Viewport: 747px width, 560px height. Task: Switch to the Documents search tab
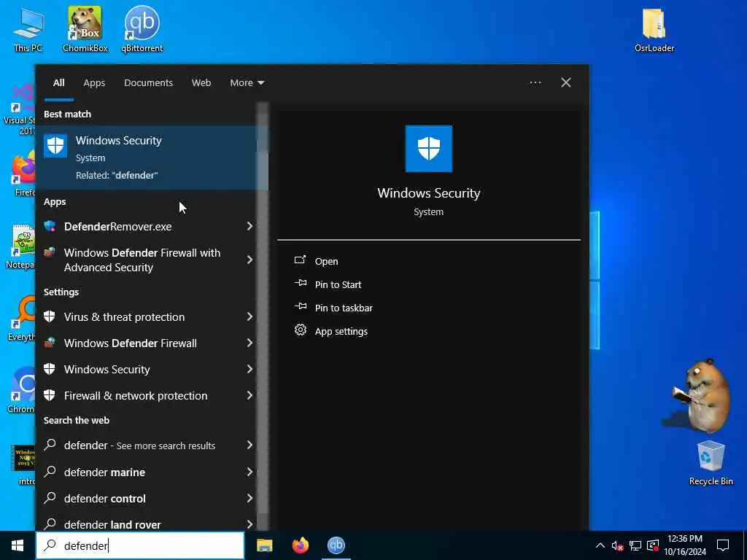pyautogui.click(x=148, y=83)
